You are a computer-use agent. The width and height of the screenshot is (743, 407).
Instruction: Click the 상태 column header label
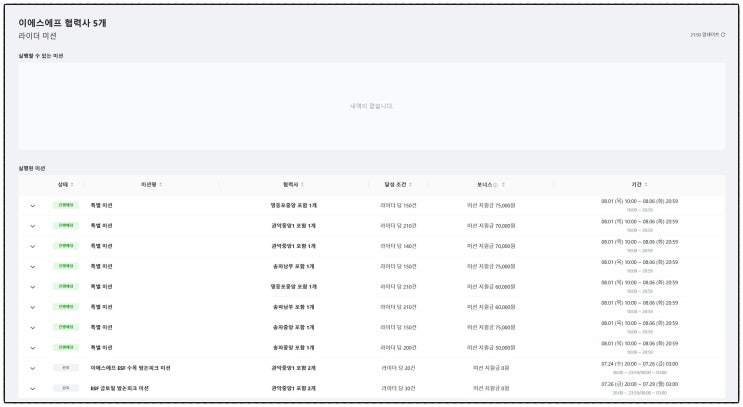[x=63, y=184]
